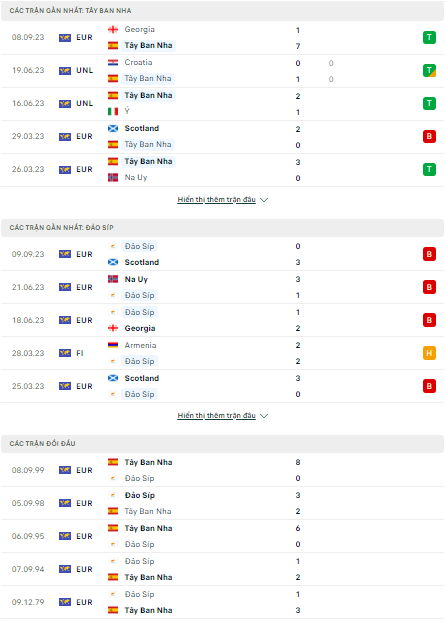
Task: Click the EUR competition icon for 08.09.99
Action: click(65, 470)
